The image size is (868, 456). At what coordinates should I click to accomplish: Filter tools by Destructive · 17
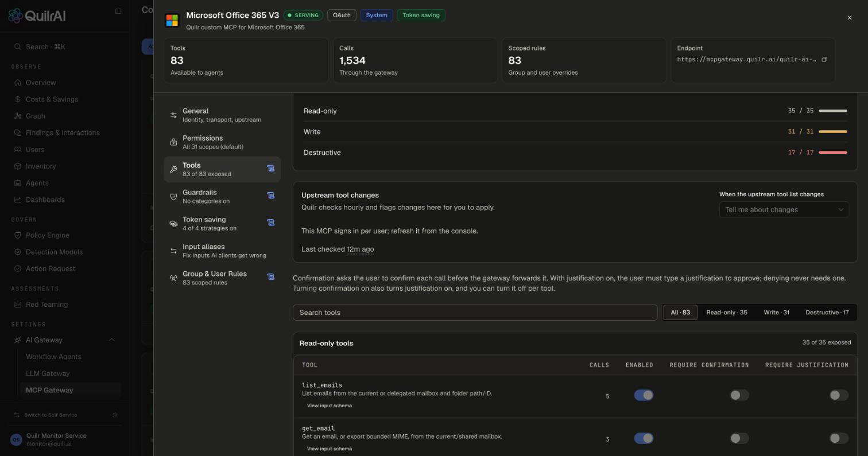point(827,313)
